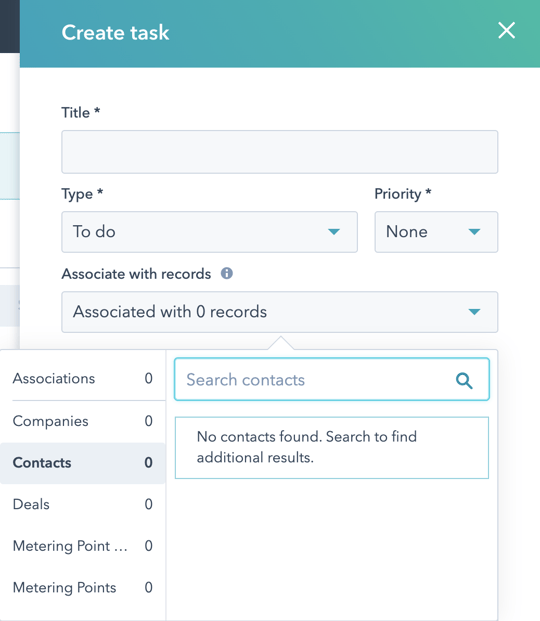Select the truncated Metering Point … category
Image resolution: width=540 pixels, height=621 pixels.
click(82, 546)
